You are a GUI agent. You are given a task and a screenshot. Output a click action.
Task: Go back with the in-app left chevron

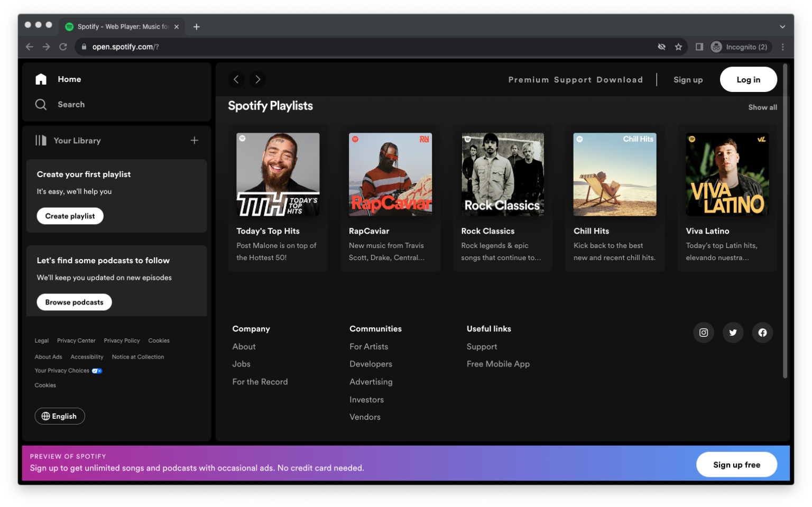click(236, 79)
